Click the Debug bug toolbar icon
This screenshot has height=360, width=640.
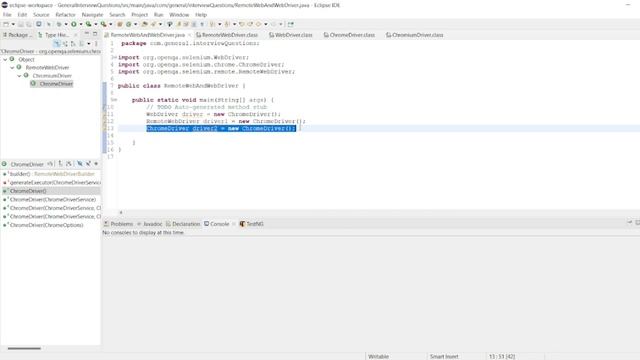pyautogui.click(x=59, y=24)
